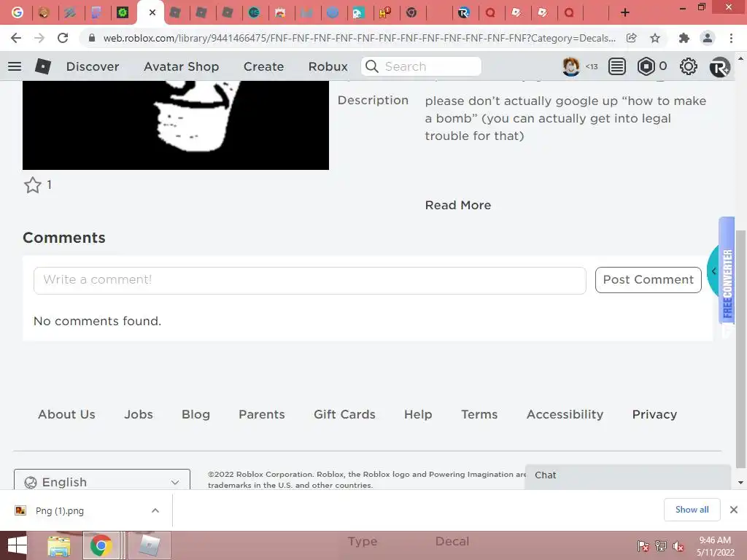Switch to the Google tab
Viewport: 747px width, 560px height.
pos(18,12)
